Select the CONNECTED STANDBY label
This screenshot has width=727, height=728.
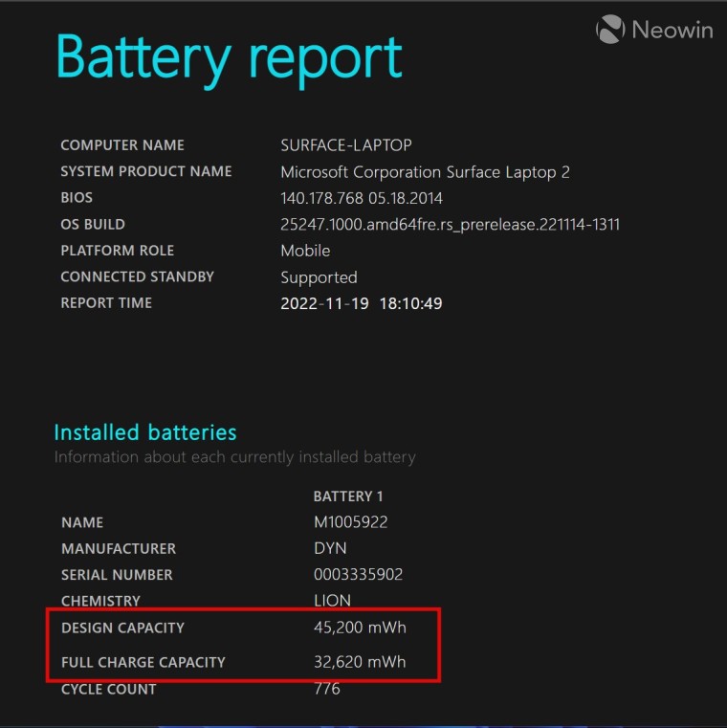[138, 276]
